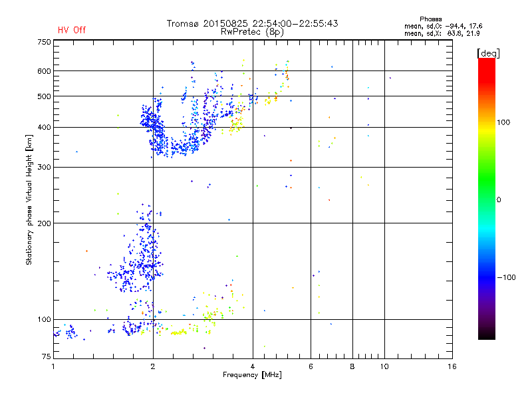Click the phase color bar gradient
The width and height of the screenshot is (532, 399).
487,198
